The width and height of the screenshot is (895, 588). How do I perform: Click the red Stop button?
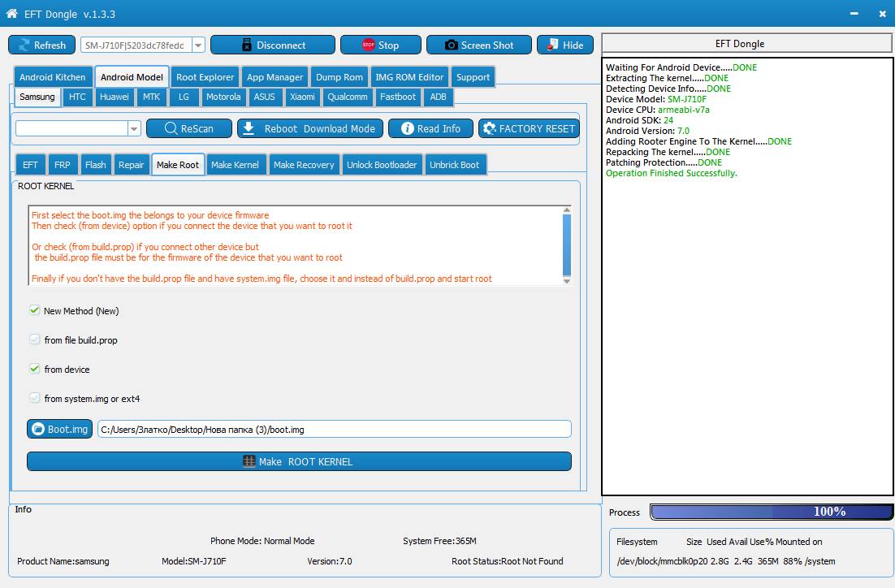381,45
